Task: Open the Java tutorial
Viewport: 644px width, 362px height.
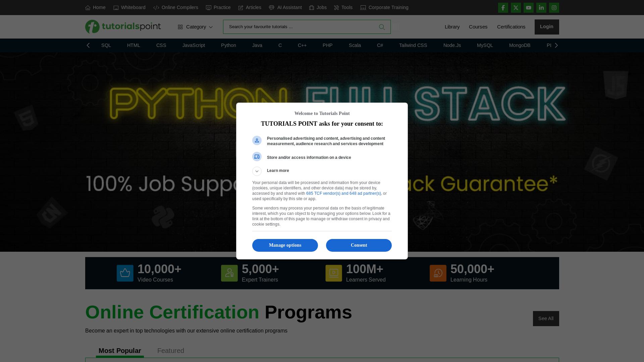Action: pyautogui.click(x=257, y=45)
